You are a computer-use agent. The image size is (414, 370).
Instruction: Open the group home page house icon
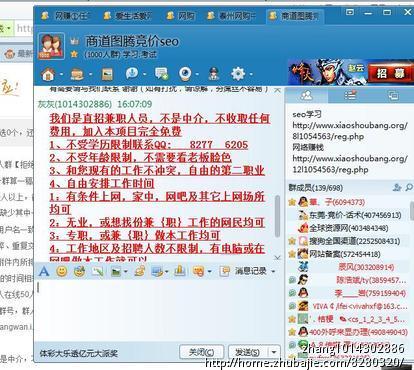coord(48,74)
